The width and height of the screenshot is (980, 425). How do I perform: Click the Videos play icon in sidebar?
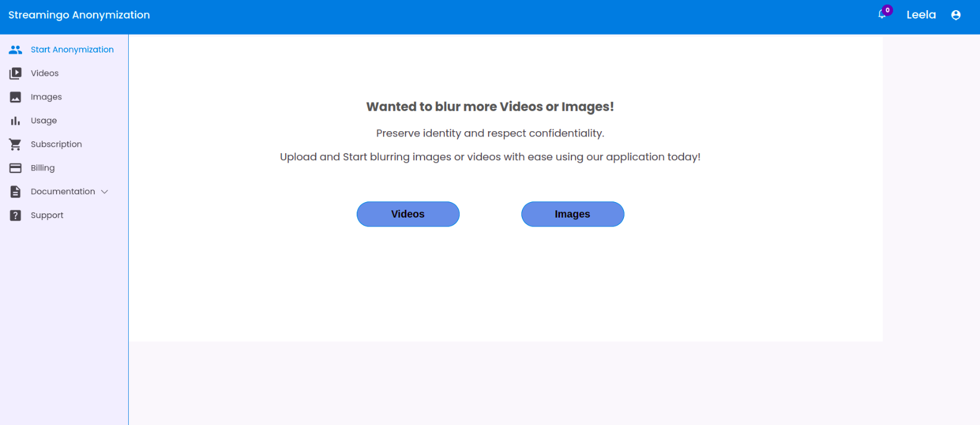coord(16,73)
